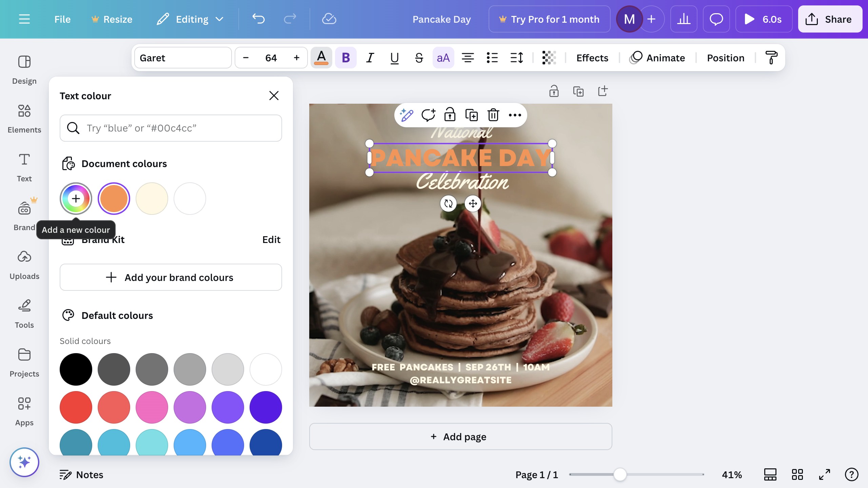Viewport: 868px width, 488px height.
Task: Open the Apps sidebar tab
Action: pyautogui.click(x=24, y=411)
